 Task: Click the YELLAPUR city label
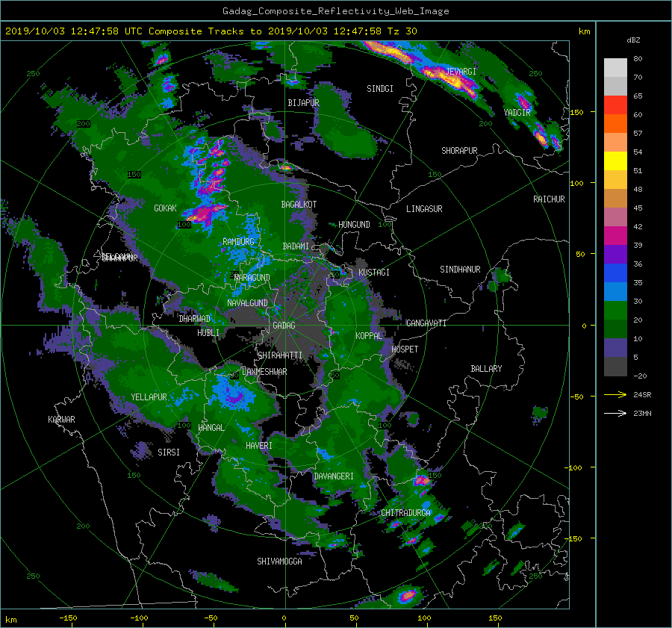coord(149,397)
